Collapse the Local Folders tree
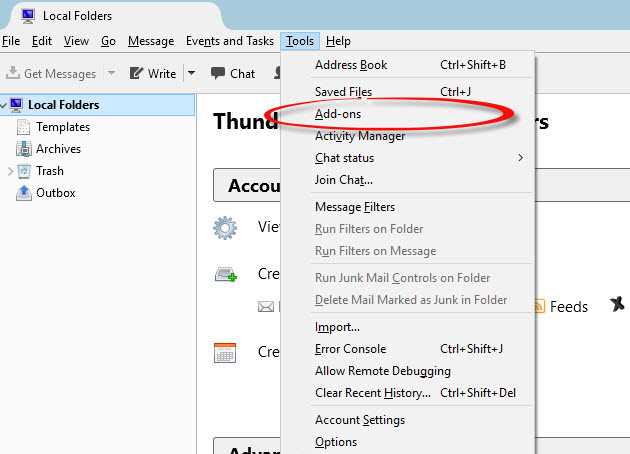Screen dimensions: 630x454 pyautogui.click(x=4, y=105)
